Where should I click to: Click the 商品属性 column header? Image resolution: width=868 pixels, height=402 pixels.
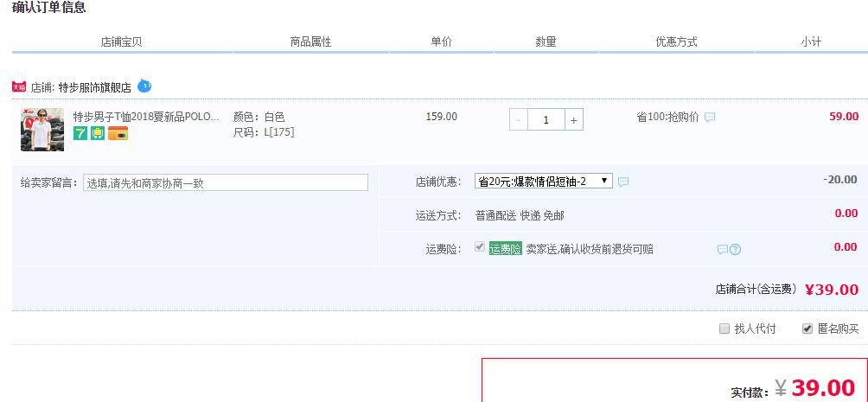click(x=310, y=41)
